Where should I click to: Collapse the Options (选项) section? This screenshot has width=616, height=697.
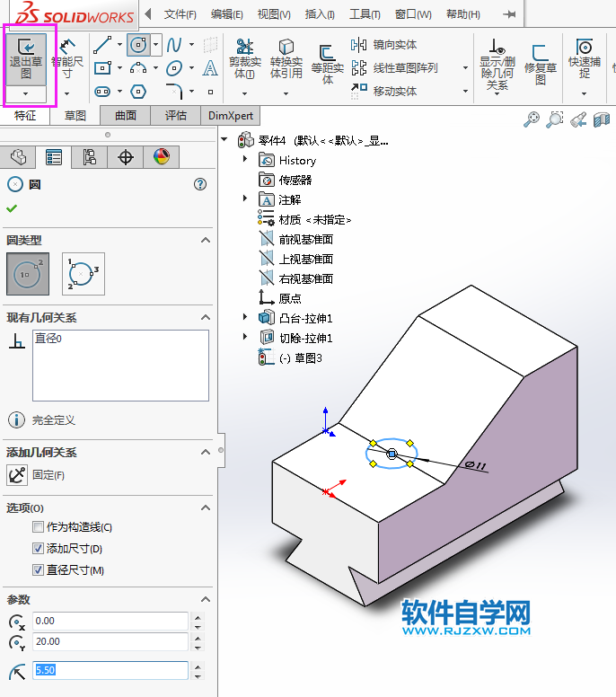pos(206,507)
